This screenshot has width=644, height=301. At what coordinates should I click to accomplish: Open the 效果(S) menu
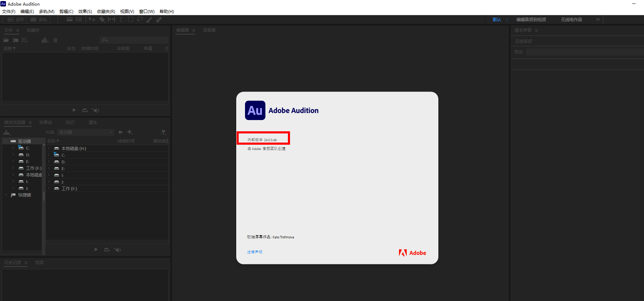(x=85, y=12)
